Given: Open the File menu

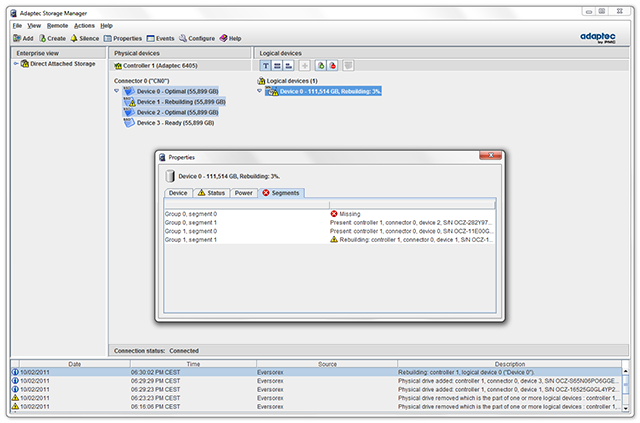Looking at the screenshot, I should 17,26.
